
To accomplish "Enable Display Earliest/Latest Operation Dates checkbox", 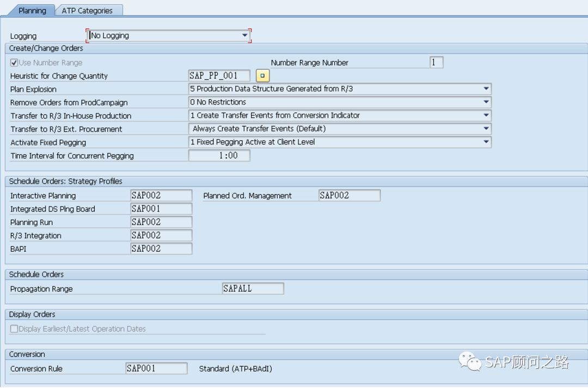I will 14,329.
